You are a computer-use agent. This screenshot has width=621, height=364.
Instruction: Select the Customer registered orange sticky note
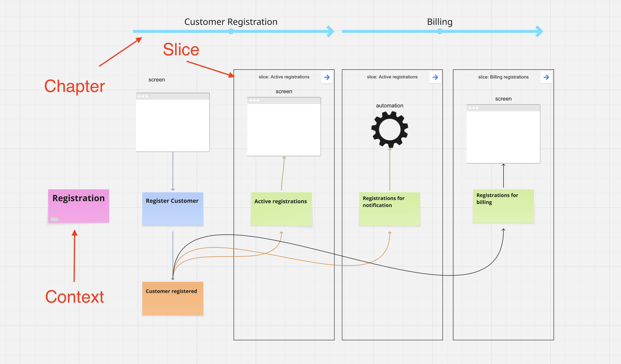click(172, 298)
